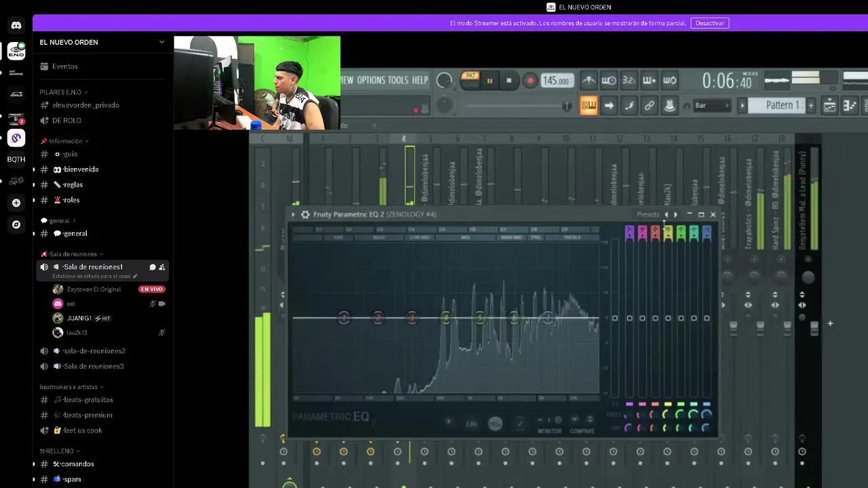Expand the general category
Image resolution: width=868 pixels, height=488 pixels.
(58, 220)
